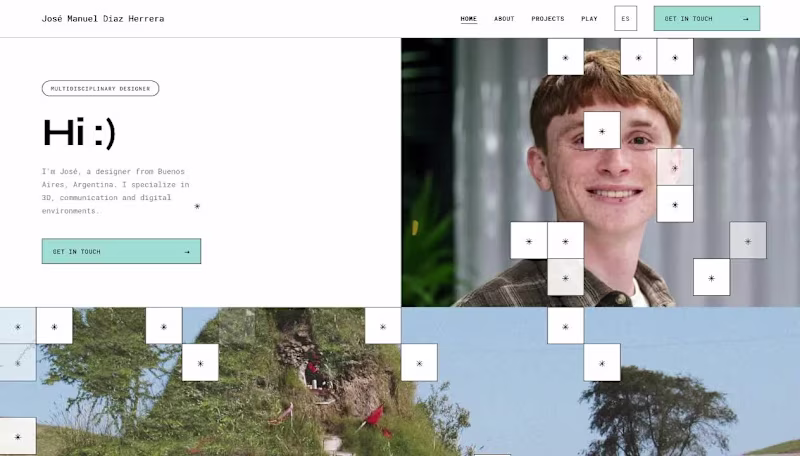The width and height of the screenshot is (800, 456).
Task: Click the GET IN TOUCH button under the intro
Action: 121,251
